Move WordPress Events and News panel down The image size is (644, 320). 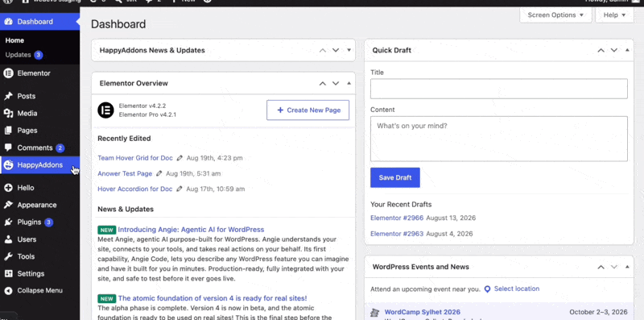[614, 267]
